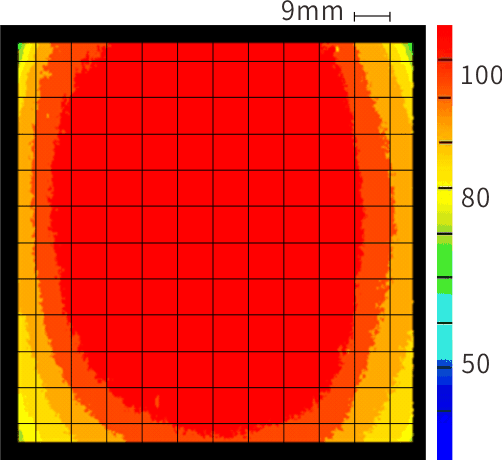Screen dimensions: 502x460
Task: Click the black frame above the heatmap
Action: [213, 34]
